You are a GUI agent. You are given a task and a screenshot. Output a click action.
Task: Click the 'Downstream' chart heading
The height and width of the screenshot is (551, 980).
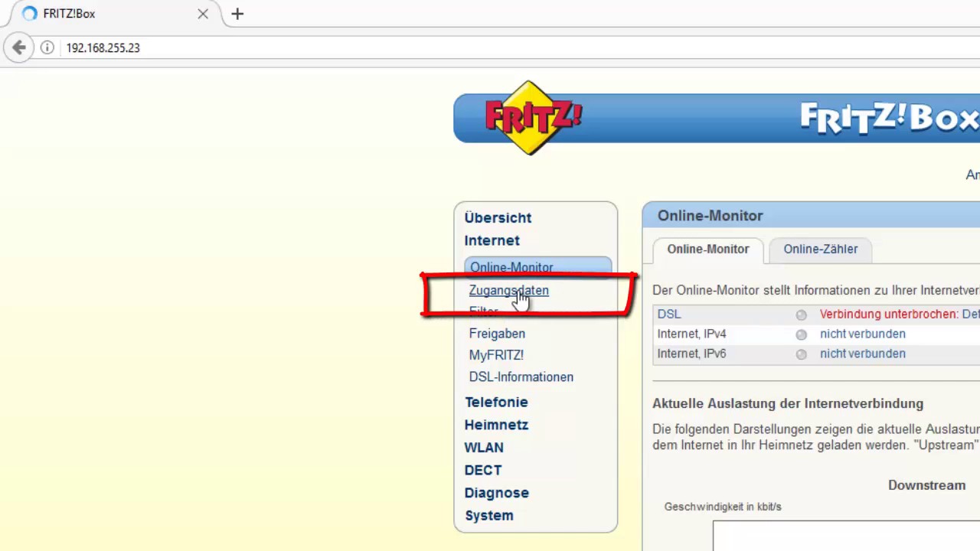926,485
